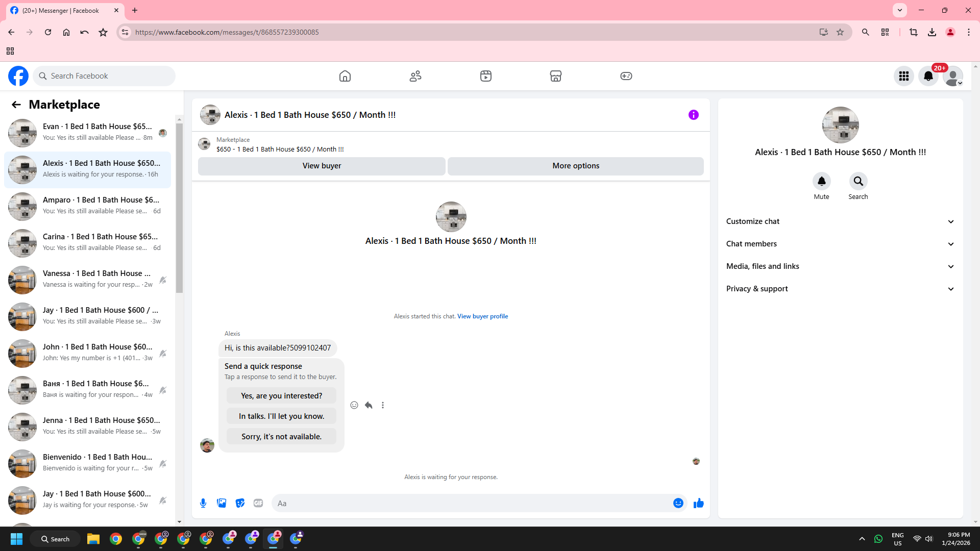The height and width of the screenshot is (551, 980).
Task: Click the View buyer button
Action: point(322,166)
